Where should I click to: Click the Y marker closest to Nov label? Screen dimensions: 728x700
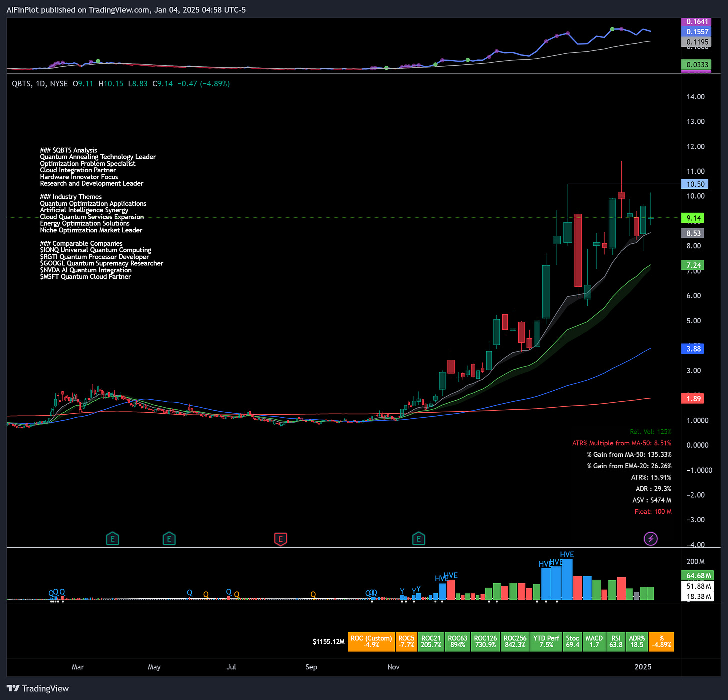pos(402,592)
